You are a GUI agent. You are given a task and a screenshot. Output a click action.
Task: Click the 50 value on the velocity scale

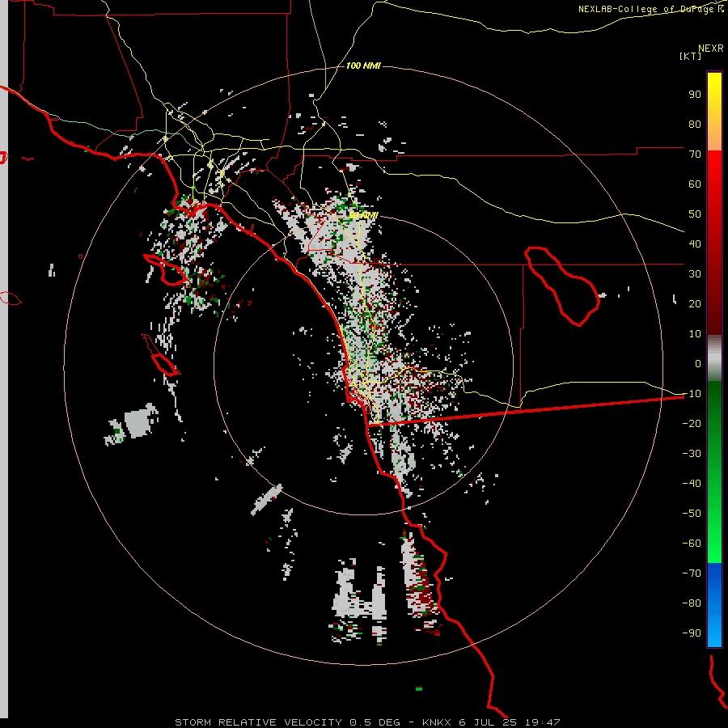click(695, 214)
